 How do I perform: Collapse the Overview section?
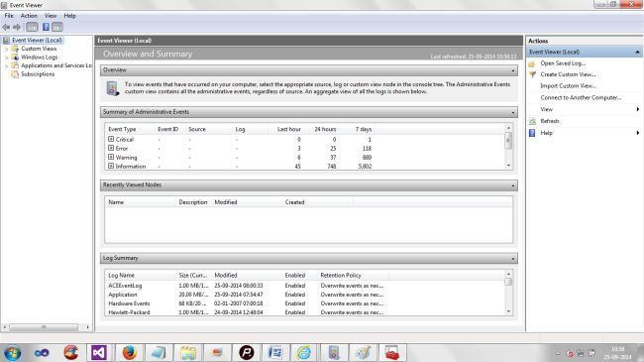512,70
